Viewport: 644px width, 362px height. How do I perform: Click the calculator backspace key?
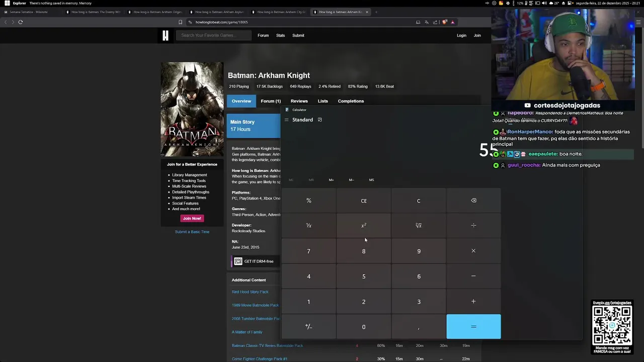[473, 201]
